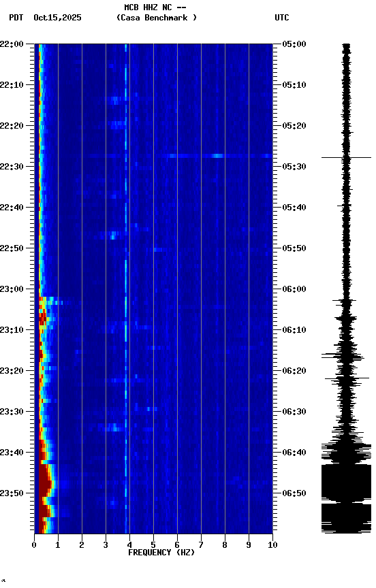Viewport: 376px width, 588px height.
Task: Click the 1 Hz frequency tick label
Action: pos(58,546)
